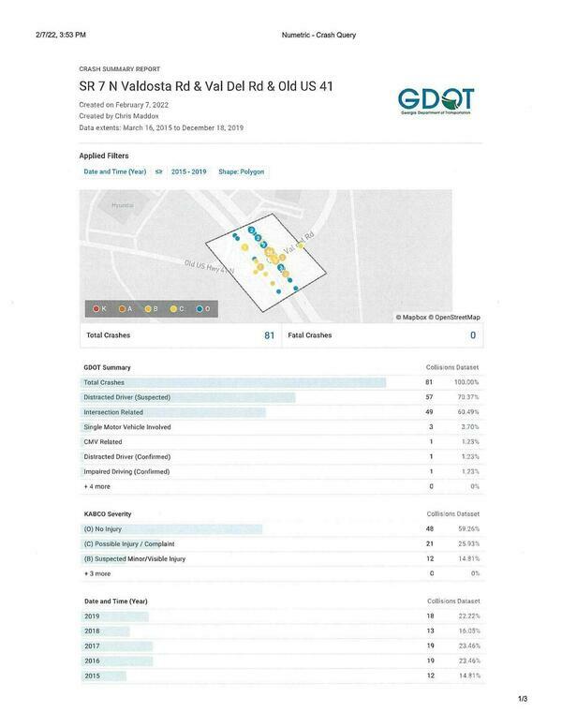
Task: Select the 2019 year row label
Action: click(x=92, y=617)
